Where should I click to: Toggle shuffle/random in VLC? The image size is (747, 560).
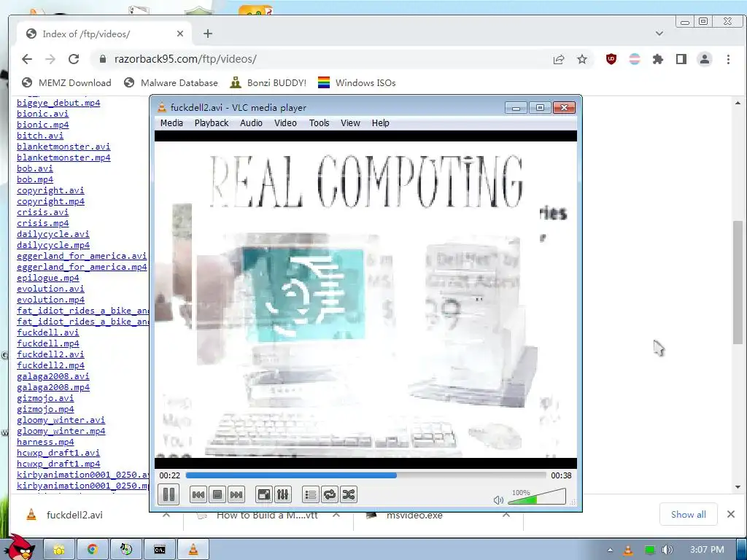[x=349, y=495]
